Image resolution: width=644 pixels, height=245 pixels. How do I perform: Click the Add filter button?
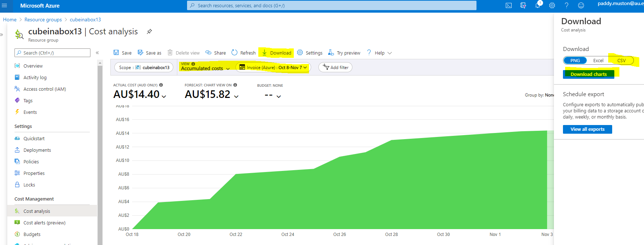(x=335, y=67)
